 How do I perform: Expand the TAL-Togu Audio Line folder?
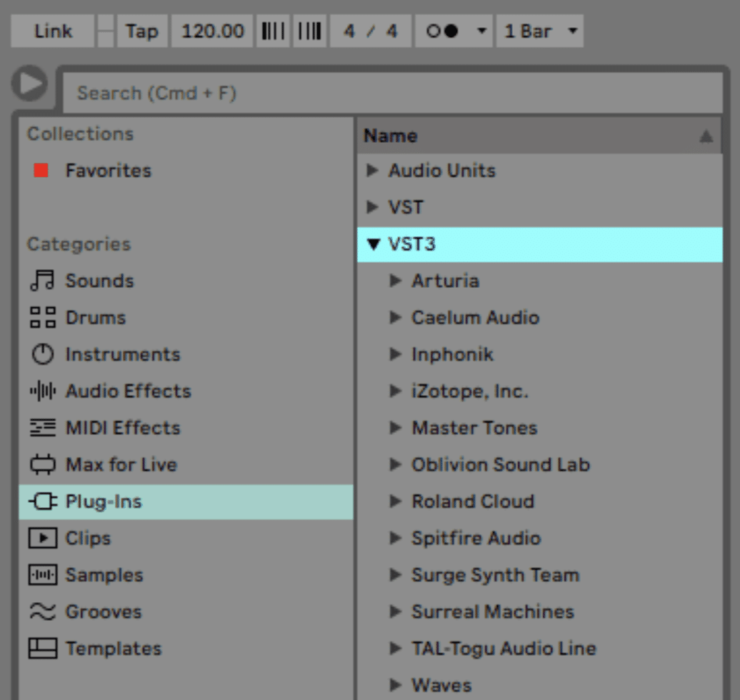click(x=395, y=648)
